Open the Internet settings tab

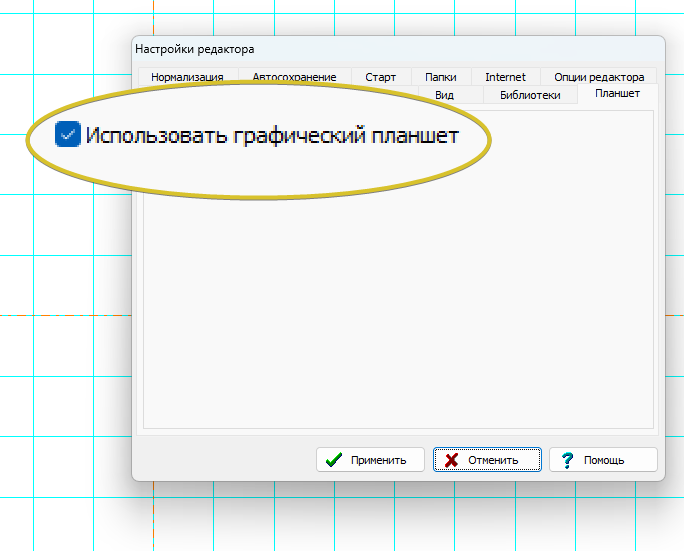pos(505,77)
